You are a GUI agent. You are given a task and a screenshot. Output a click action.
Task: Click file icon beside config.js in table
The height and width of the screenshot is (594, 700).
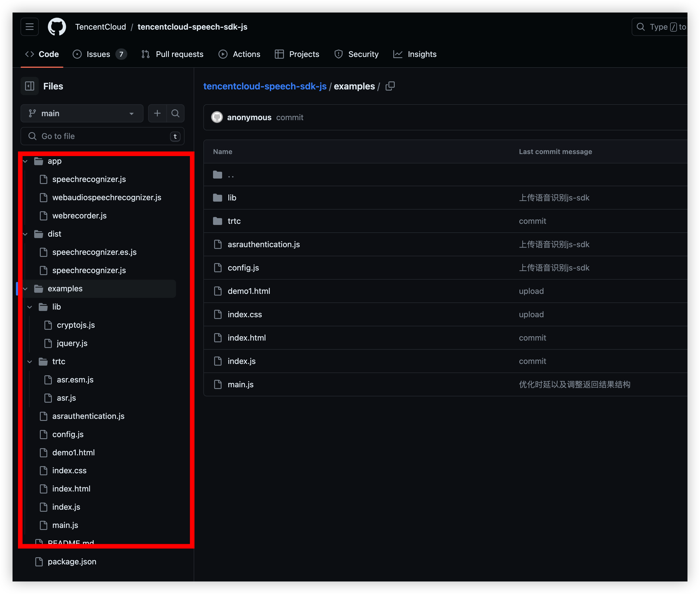tap(218, 268)
